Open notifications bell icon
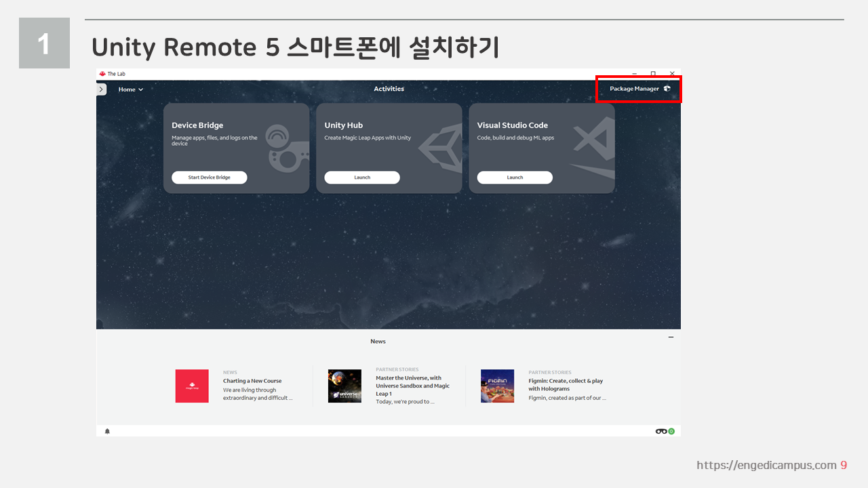Viewport: 868px width, 488px height. coord(107,431)
